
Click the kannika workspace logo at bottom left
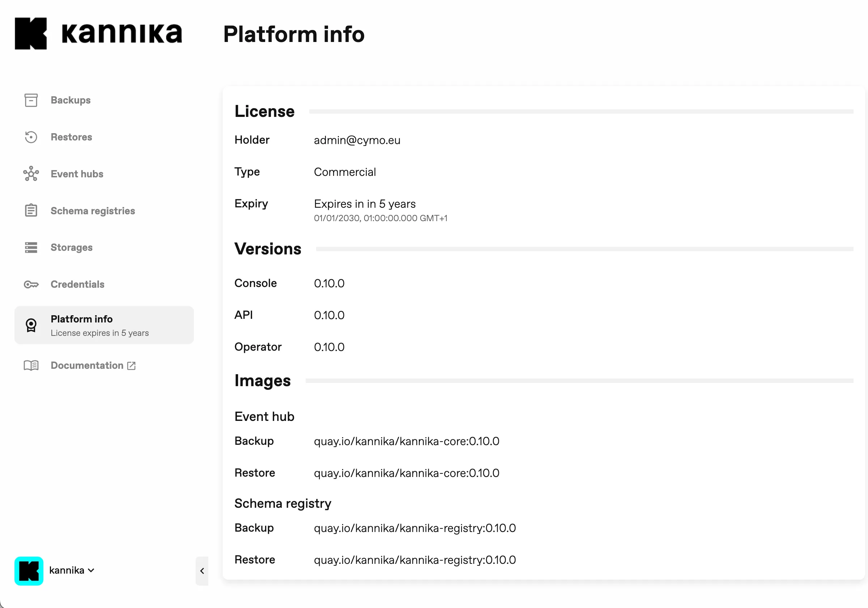point(29,571)
